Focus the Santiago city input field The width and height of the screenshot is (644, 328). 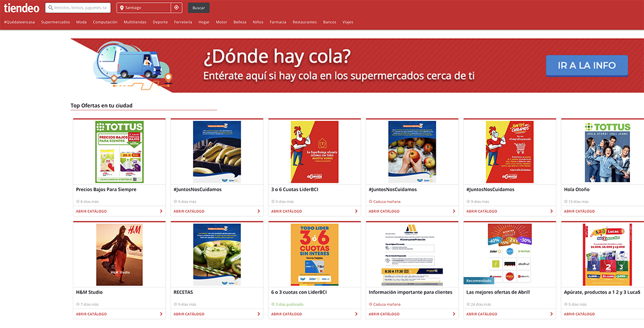pos(144,8)
